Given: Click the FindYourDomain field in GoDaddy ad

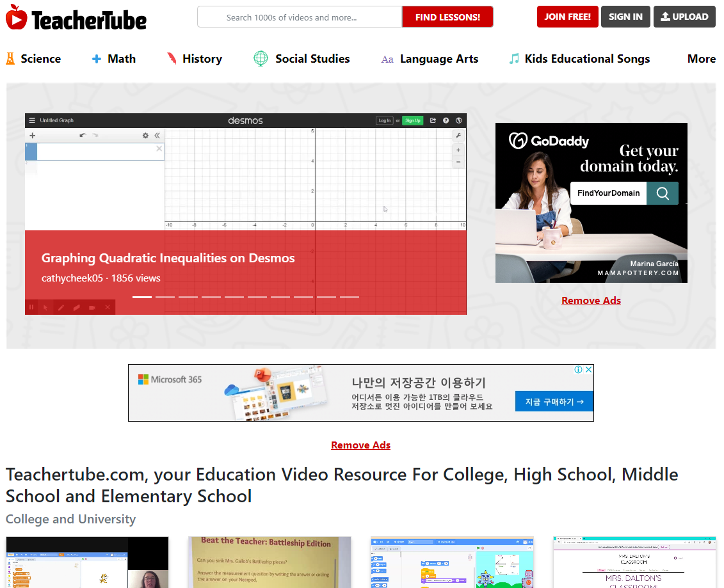Looking at the screenshot, I should [609, 193].
